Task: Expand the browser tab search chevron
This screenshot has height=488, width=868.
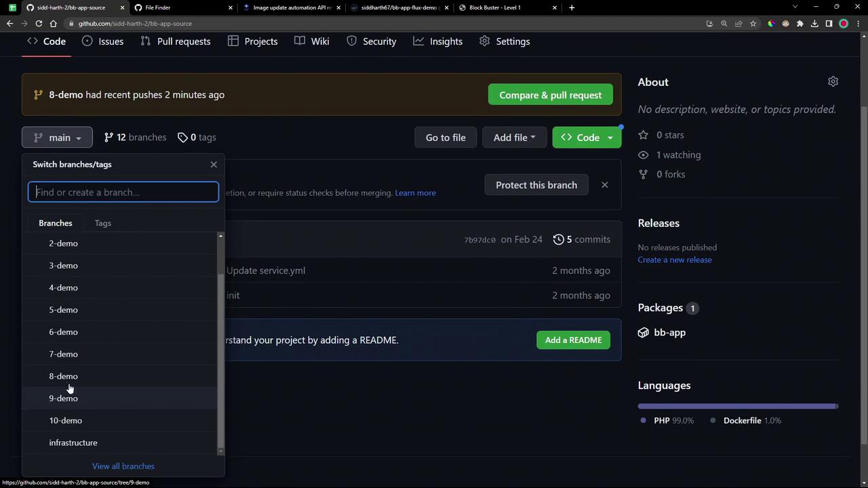Action: [795, 7]
